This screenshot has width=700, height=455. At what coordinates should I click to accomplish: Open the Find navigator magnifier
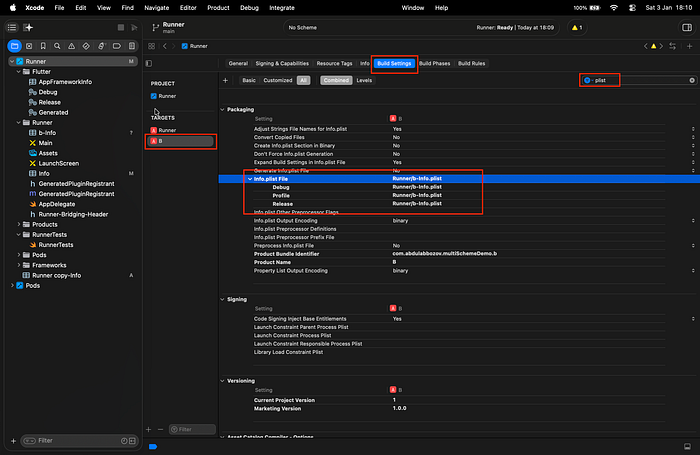pos(57,46)
